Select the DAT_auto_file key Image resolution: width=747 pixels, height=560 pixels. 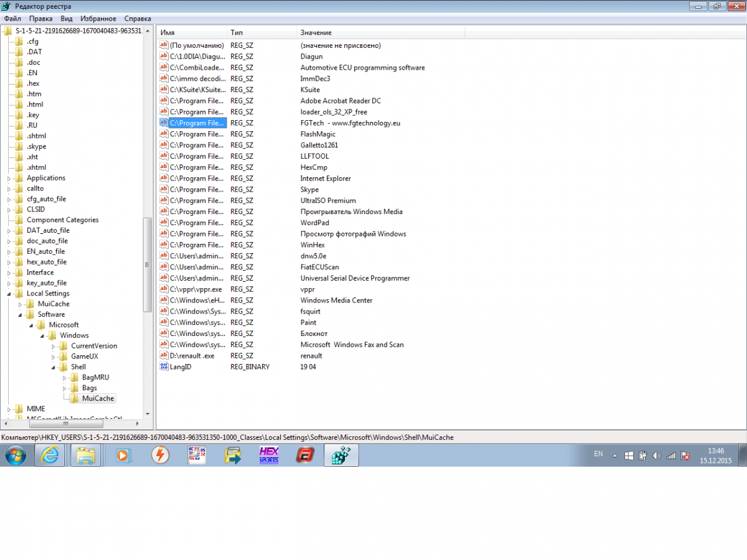48,230
